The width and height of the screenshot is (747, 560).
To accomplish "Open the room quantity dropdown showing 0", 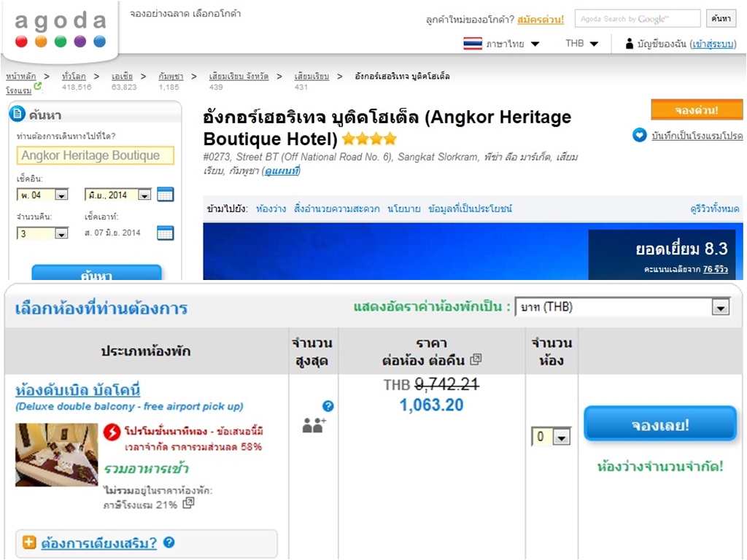I will [551, 437].
